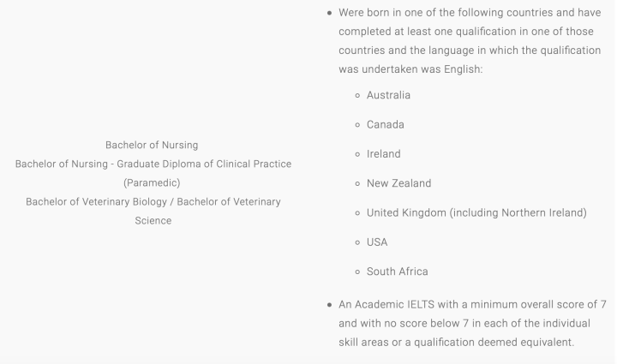
Task: Click the Bachelor of Nursing text
Action: [152, 145]
